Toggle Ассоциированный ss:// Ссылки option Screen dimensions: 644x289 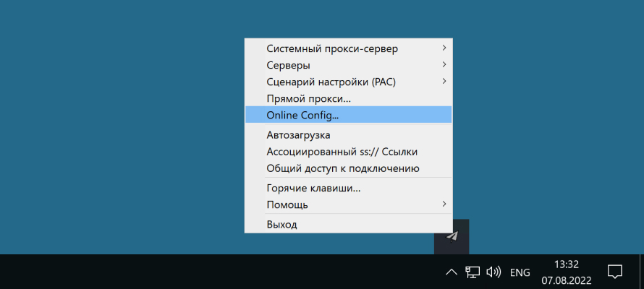point(348,152)
